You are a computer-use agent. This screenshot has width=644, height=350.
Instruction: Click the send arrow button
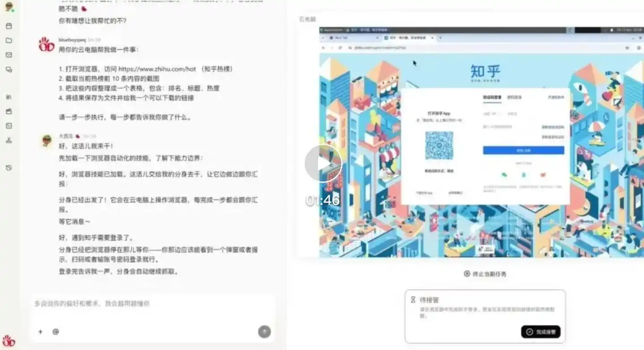pos(264,332)
